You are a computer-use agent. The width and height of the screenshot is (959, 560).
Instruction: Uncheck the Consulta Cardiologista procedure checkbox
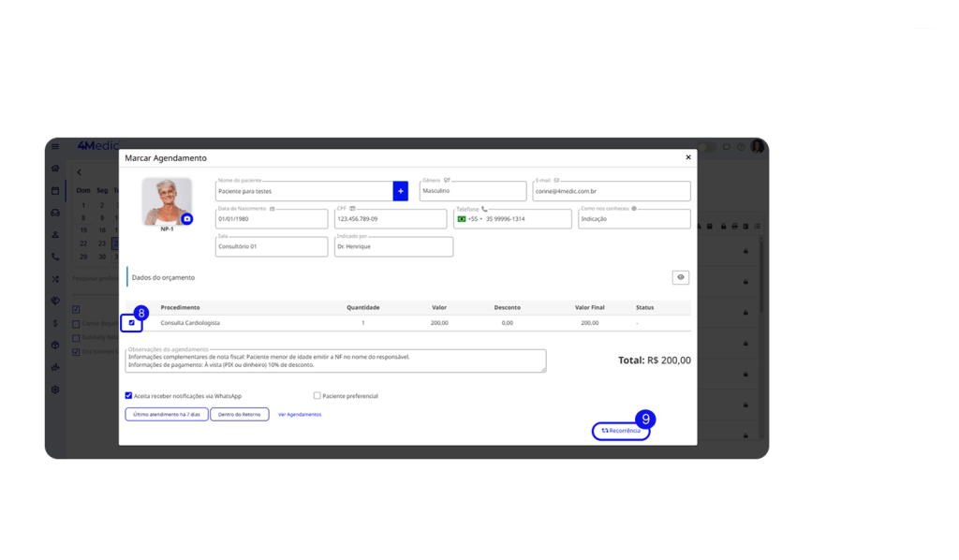[131, 323]
